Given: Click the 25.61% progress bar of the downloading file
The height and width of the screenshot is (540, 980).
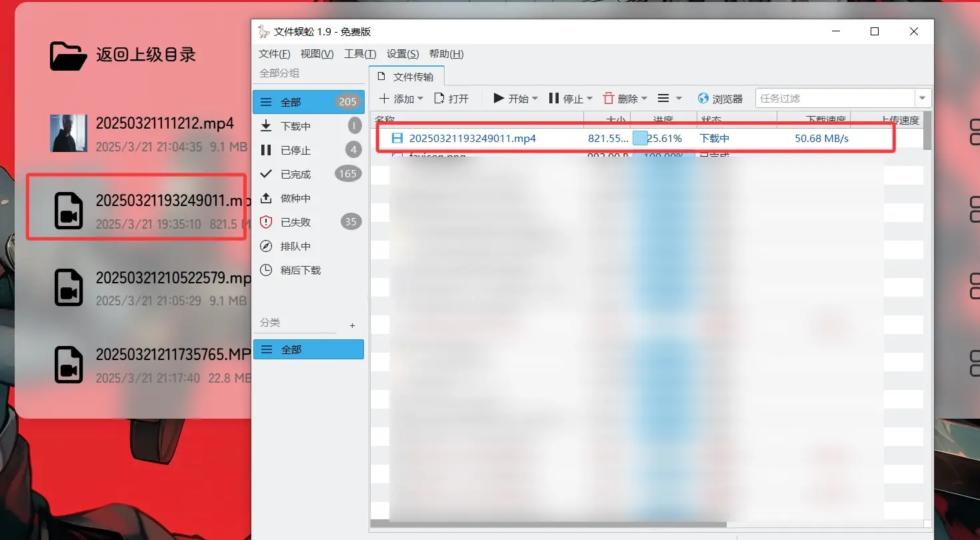Looking at the screenshot, I should point(657,138).
